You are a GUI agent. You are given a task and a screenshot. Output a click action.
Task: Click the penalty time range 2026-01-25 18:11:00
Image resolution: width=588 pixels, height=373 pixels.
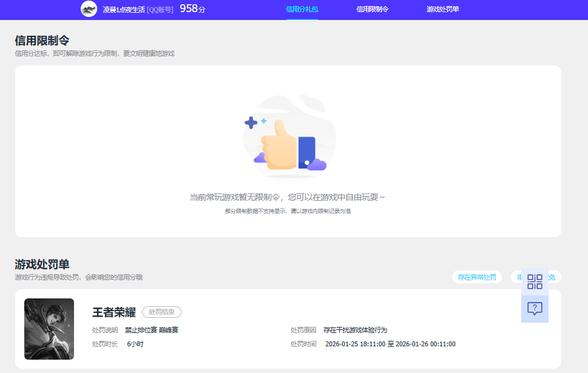click(x=355, y=344)
